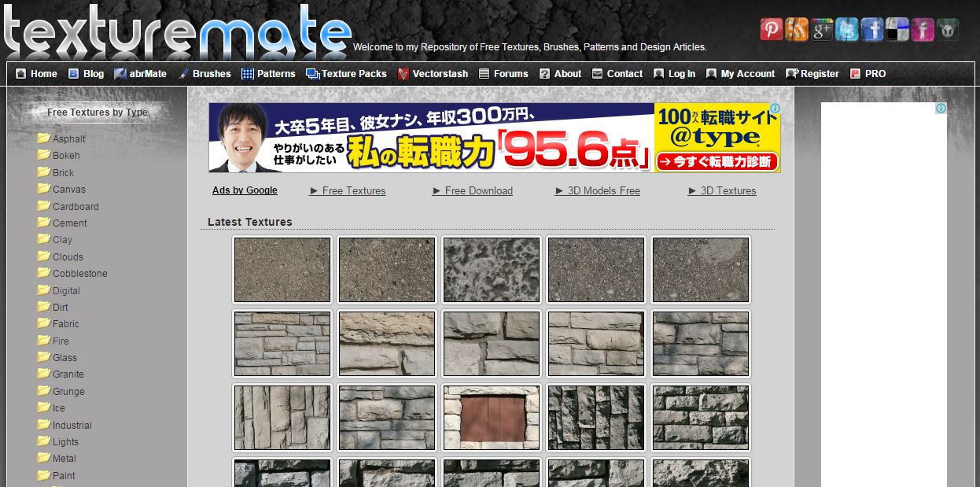Open the Paint texture category
This screenshot has width=980, height=487.
click(64, 475)
